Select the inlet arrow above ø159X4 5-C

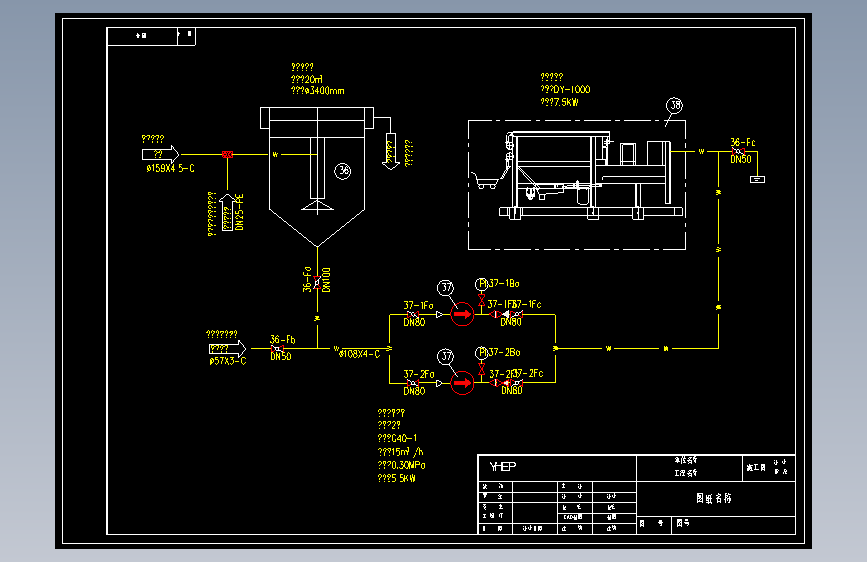click(x=160, y=154)
